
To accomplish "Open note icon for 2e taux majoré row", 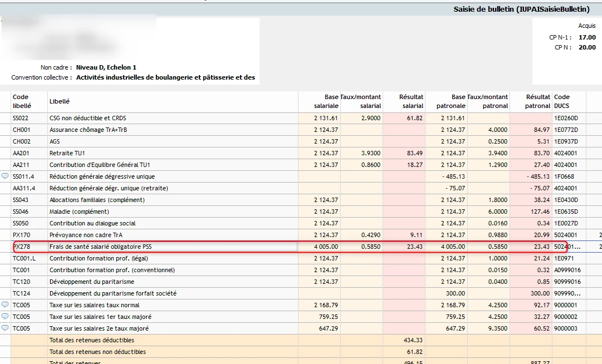I will coord(5,328).
